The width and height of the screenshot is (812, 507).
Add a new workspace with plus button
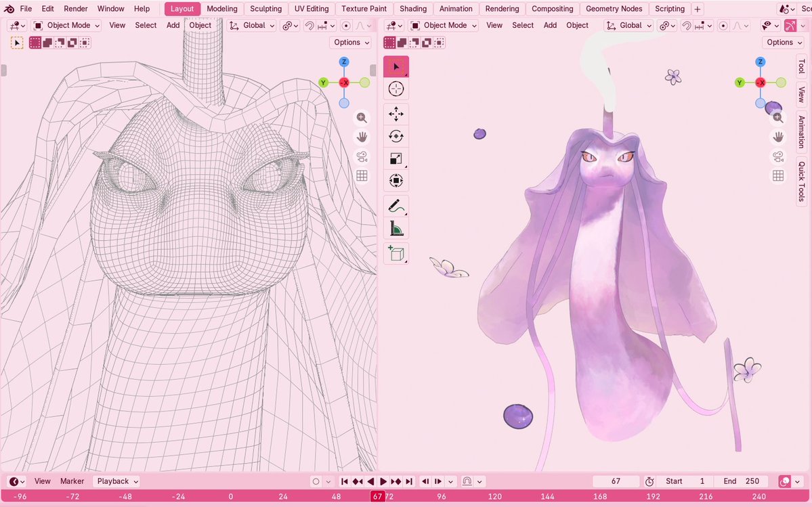pyautogui.click(x=697, y=9)
